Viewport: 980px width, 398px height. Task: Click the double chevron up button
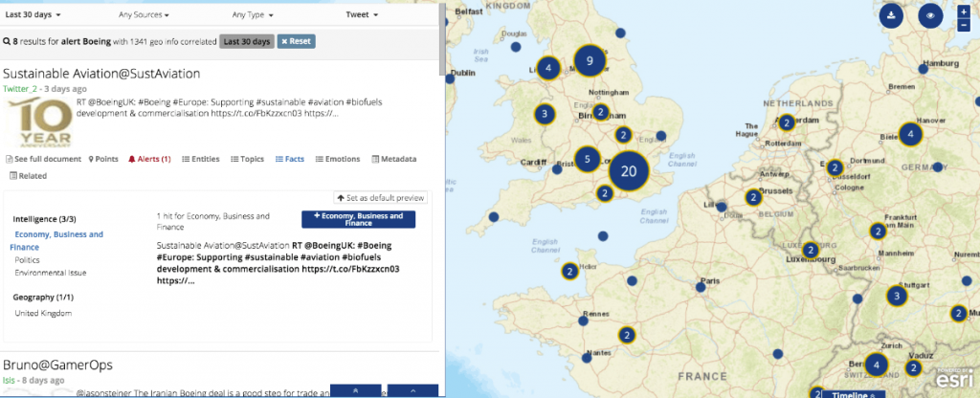[356, 390]
